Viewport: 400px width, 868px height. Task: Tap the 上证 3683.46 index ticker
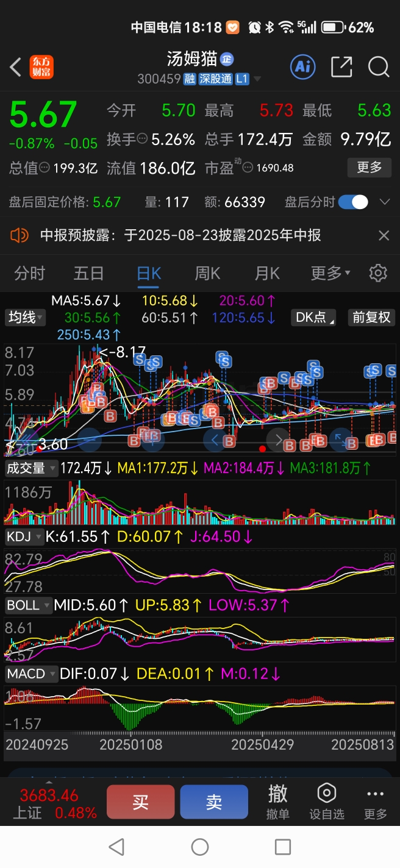(54, 804)
